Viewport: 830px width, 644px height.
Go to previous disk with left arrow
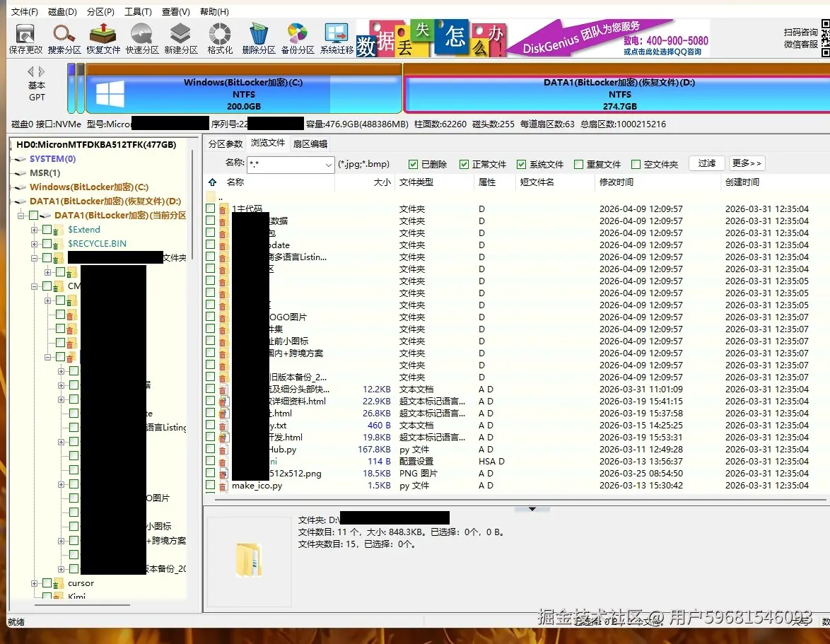point(30,71)
